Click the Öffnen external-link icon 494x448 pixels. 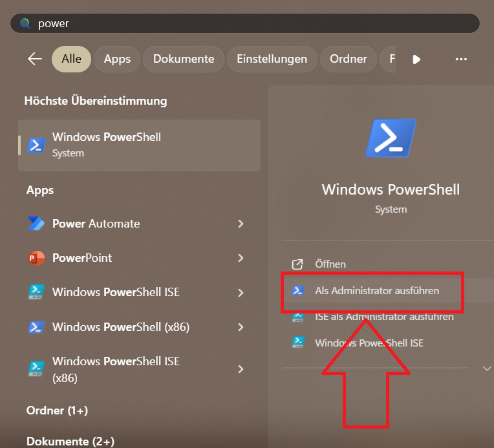click(x=297, y=264)
